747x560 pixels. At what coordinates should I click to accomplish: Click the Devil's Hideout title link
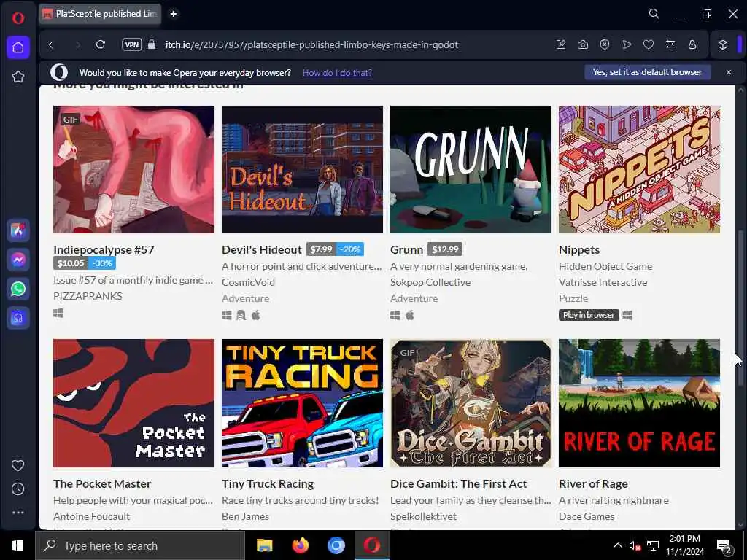pos(262,249)
